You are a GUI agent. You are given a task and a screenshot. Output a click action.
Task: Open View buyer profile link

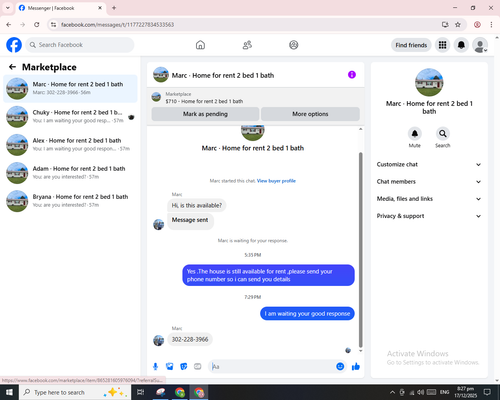click(276, 181)
